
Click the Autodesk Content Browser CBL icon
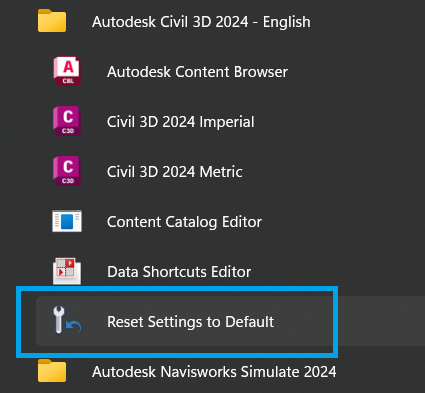(67, 71)
